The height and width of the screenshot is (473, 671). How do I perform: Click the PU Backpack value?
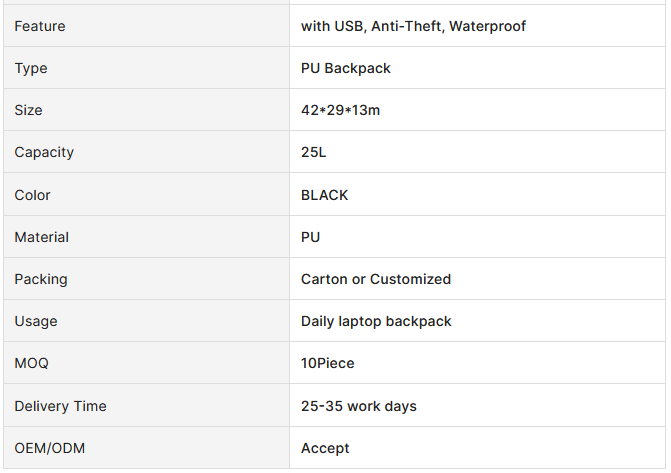345,68
